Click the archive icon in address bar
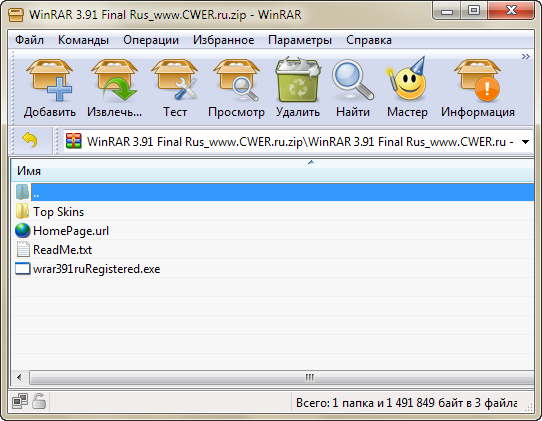The width and height of the screenshot is (542, 421). [74, 141]
